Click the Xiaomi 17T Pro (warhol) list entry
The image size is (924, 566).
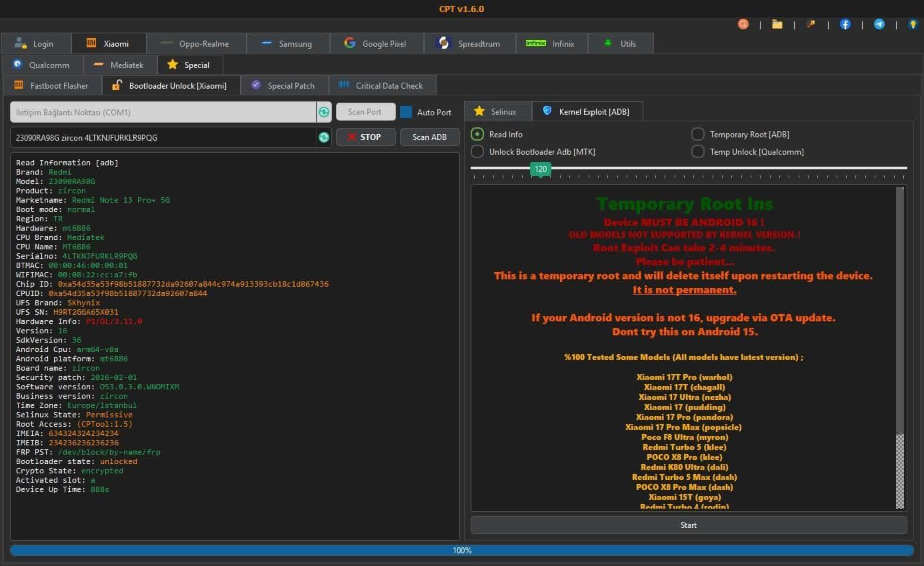[685, 377]
